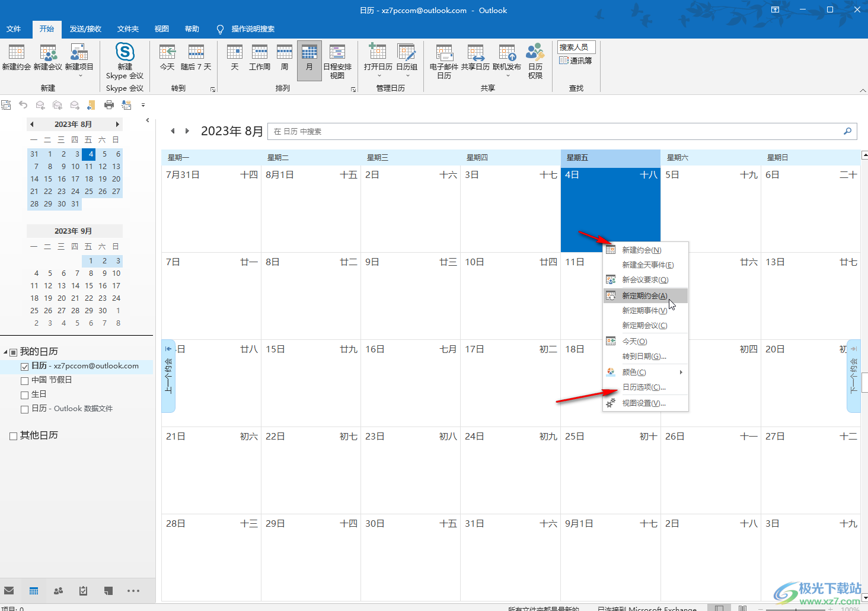Choose 新建全天事件(E) in the context menu

pos(645,265)
